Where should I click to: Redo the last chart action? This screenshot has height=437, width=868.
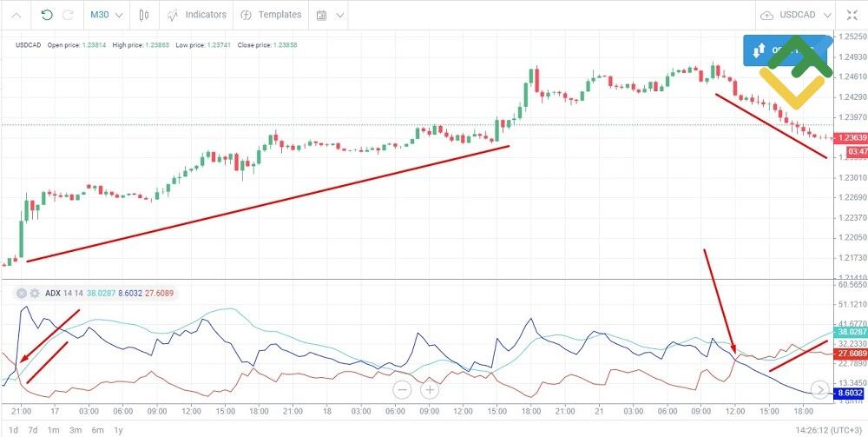click(68, 15)
